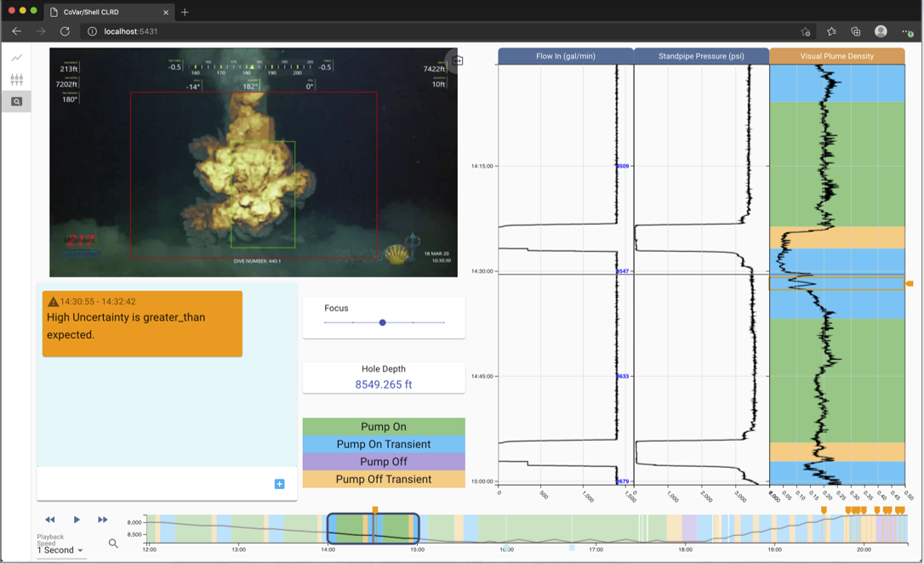Toggle the Pump Off legend entry
Image resolution: width=924 pixels, height=564 pixels.
384,461
